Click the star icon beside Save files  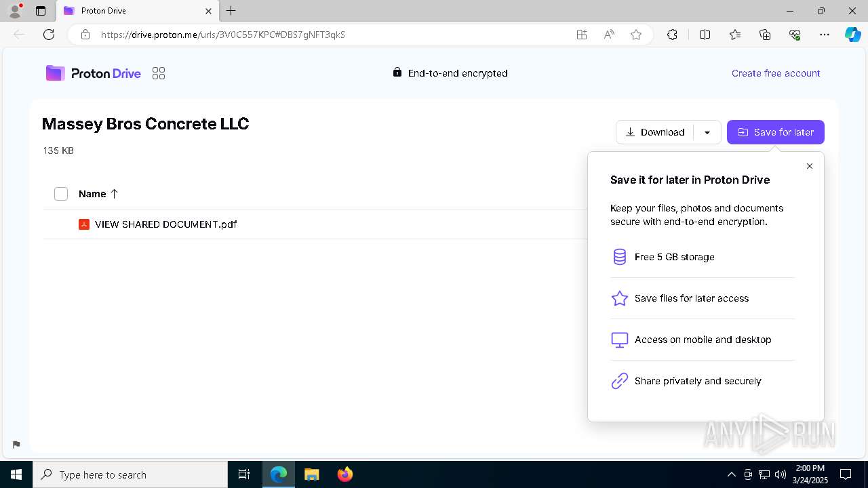click(x=619, y=298)
